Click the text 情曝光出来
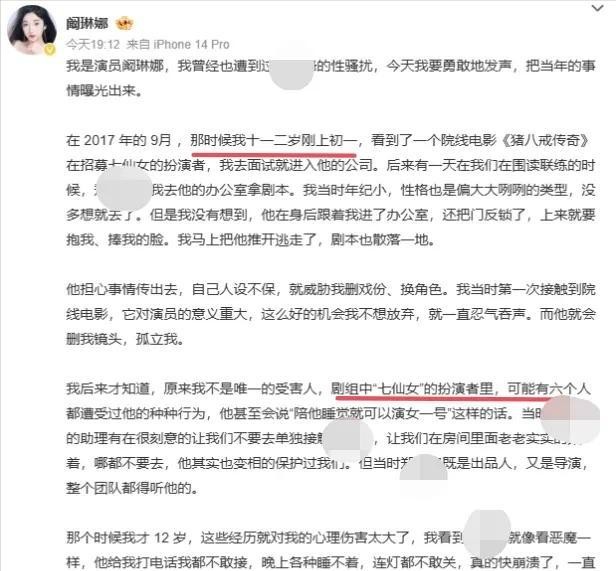Image resolution: width=616 pixels, height=571 pixels. (x=104, y=91)
